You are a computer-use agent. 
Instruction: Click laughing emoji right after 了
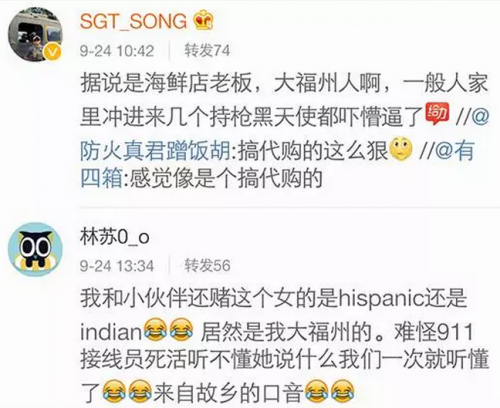pos(114,390)
